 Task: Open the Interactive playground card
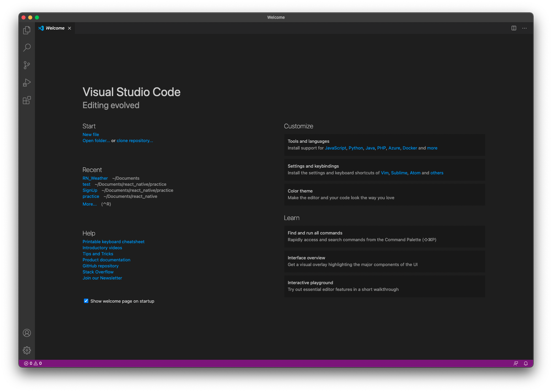[x=385, y=286]
